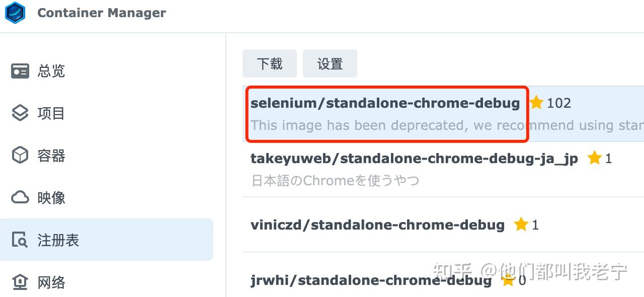The height and width of the screenshot is (297, 644).
Task: Select selenium/standalone-chrome-debug registry row
Action: pyautogui.click(x=443, y=114)
